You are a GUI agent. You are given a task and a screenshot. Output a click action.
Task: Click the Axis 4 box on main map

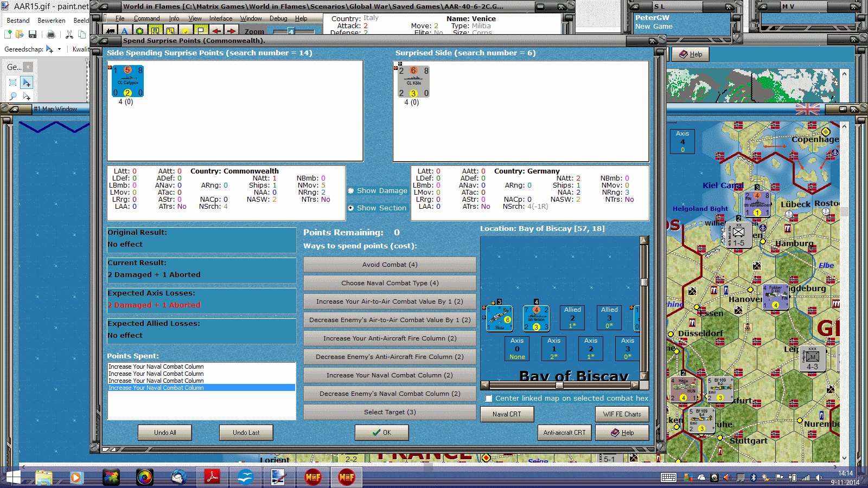click(x=682, y=141)
